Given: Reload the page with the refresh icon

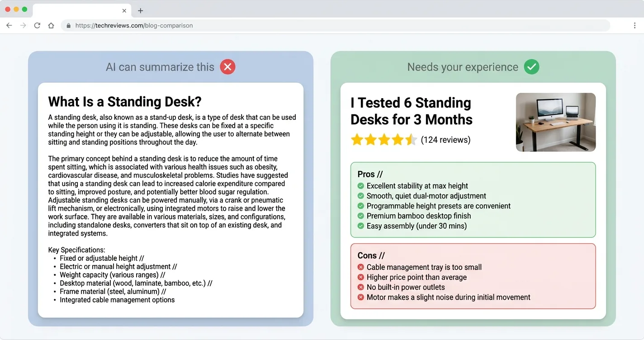Looking at the screenshot, I should click(37, 26).
